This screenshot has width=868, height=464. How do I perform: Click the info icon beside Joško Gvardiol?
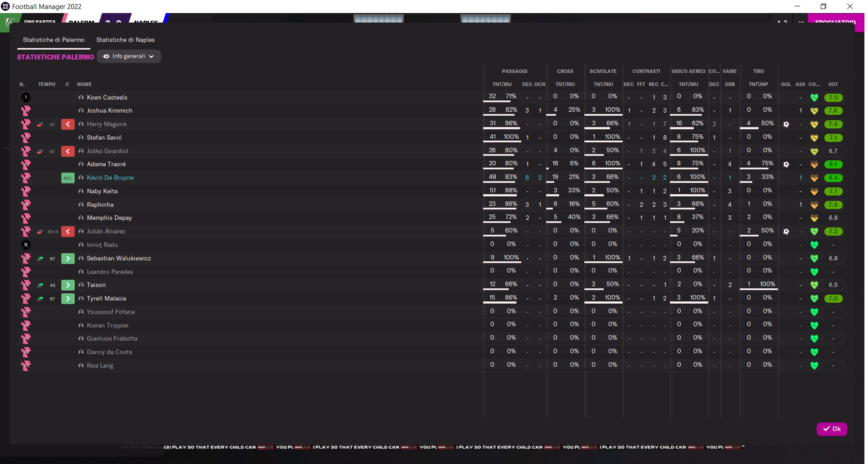[x=81, y=151]
